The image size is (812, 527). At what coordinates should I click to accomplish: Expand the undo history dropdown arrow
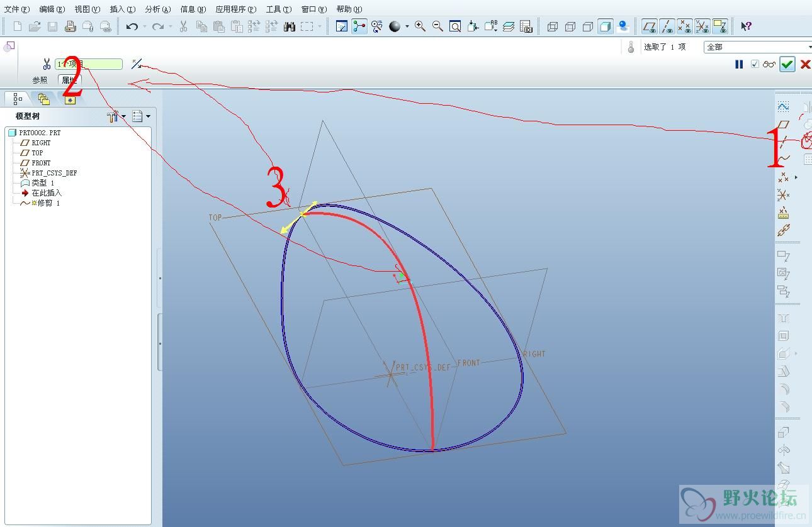[x=145, y=26]
